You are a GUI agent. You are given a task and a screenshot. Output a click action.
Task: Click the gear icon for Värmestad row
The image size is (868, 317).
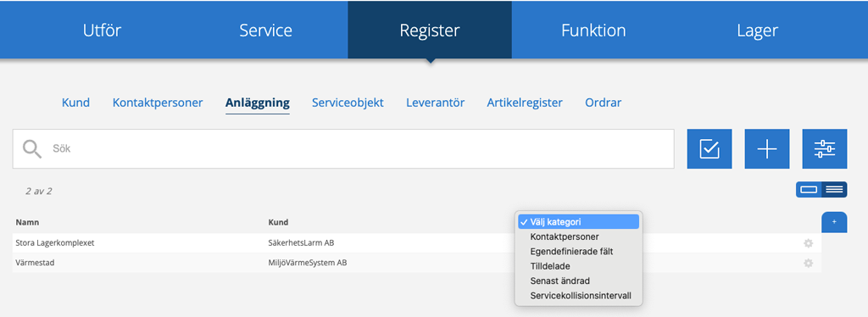808,264
